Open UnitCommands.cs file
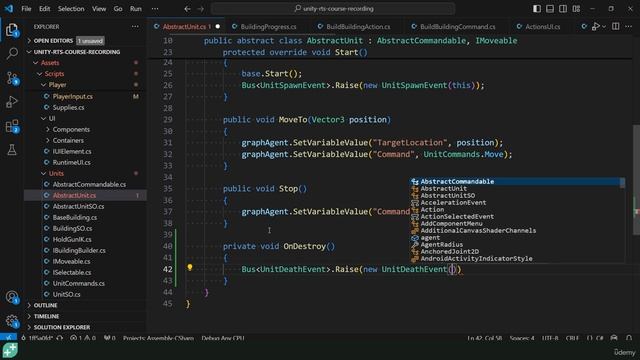 pyautogui.click(x=79, y=283)
